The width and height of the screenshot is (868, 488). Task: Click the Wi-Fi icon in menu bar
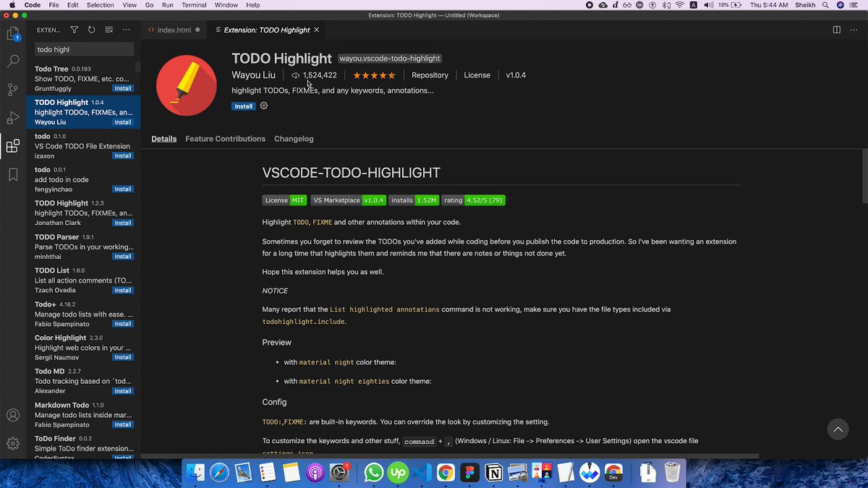(x=679, y=5)
